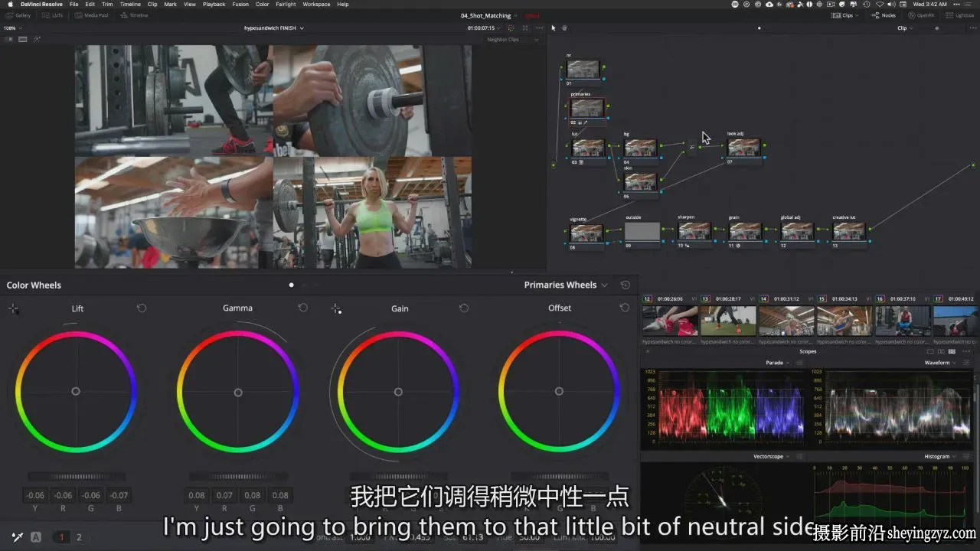Click the Lift master level slider wheel
The height and width of the screenshot is (551, 980).
click(x=77, y=477)
